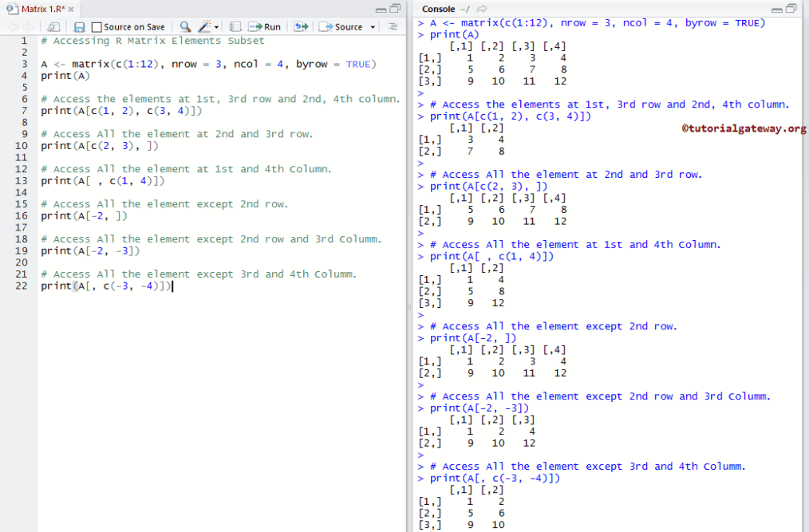Click the Run button
The height and width of the screenshot is (532, 809).
263,26
